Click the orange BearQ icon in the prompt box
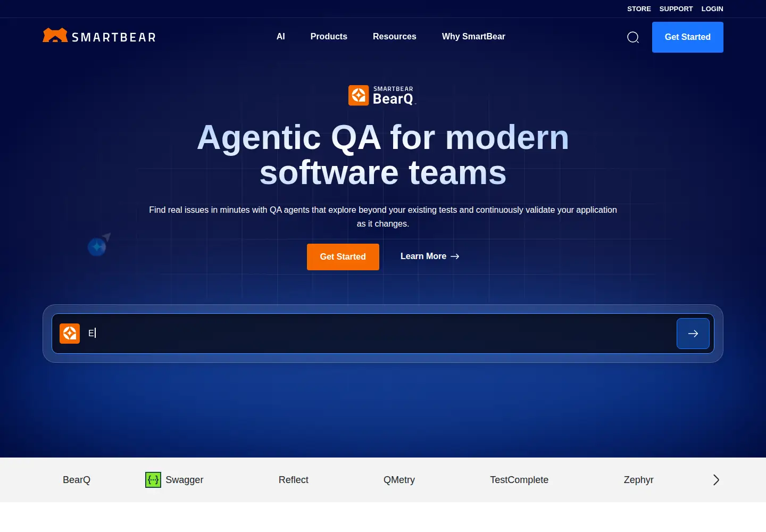This screenshot has height=532, width=766. point(70,334)
